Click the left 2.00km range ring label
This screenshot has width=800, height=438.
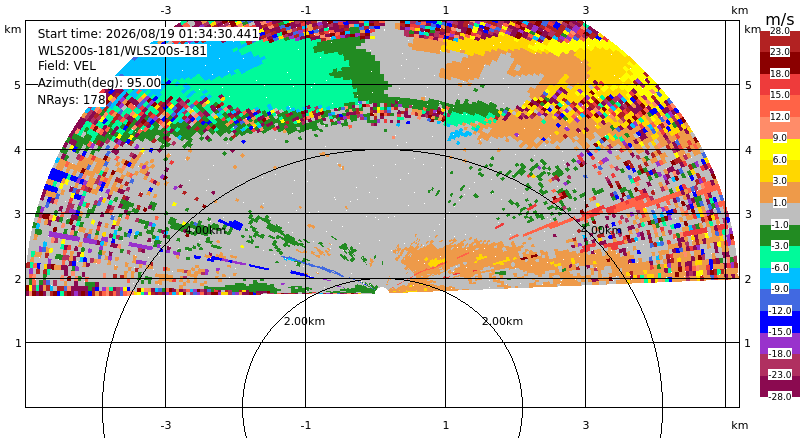click(x=304, y=321)
